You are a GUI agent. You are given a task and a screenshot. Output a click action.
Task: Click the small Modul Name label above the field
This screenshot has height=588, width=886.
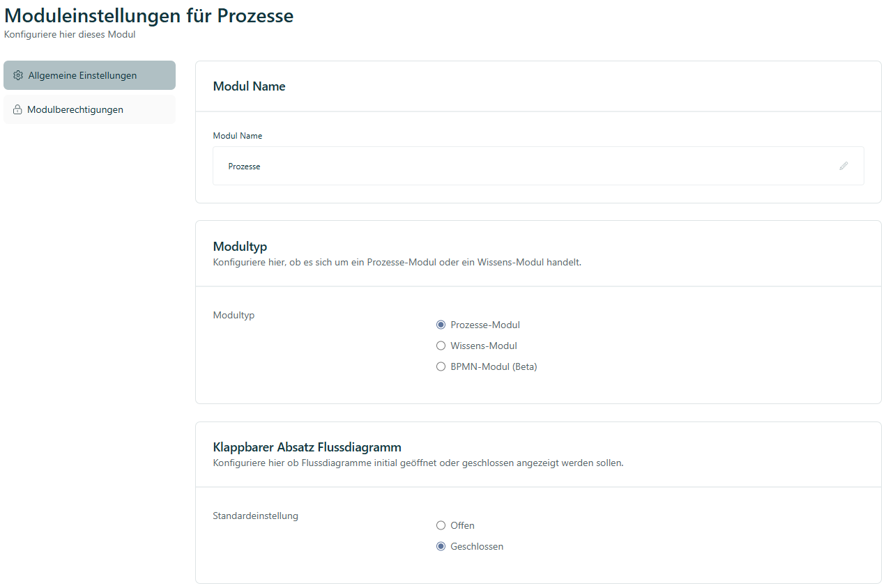237,136
